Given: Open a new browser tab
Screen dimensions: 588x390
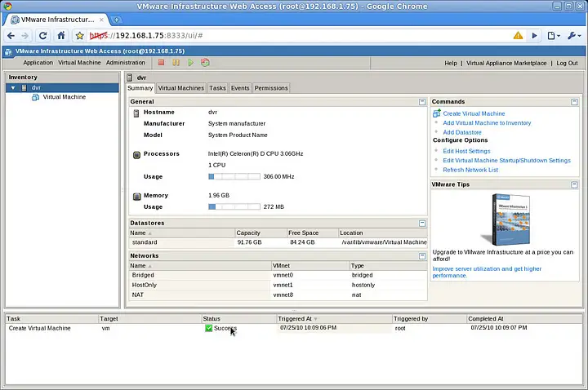Looking at the screenshot, I should pyautogui.click(x=116, y=20).
